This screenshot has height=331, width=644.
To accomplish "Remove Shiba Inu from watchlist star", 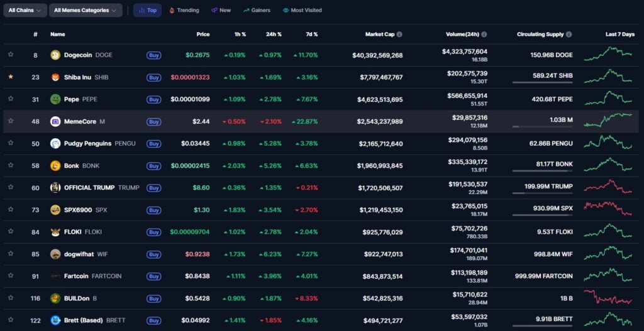I will (11, 76).
